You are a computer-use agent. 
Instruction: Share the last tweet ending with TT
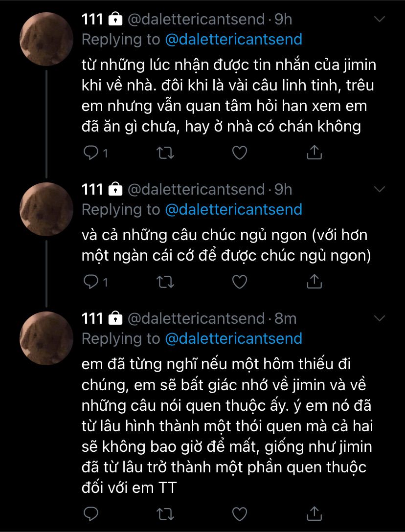(314, 513)
